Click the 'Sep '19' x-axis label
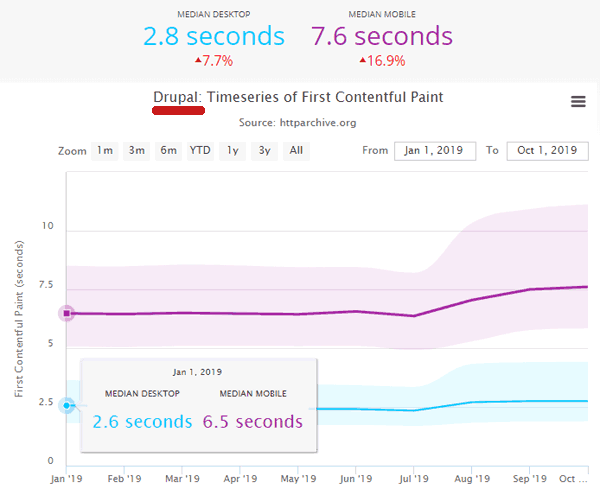Screen dimensions: 600x489 tap(530, 479)
